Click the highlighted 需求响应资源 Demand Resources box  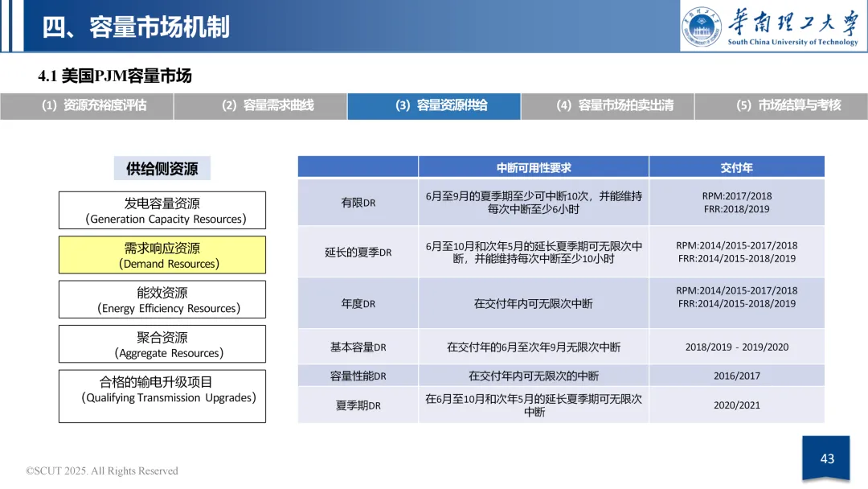point(162,255)
